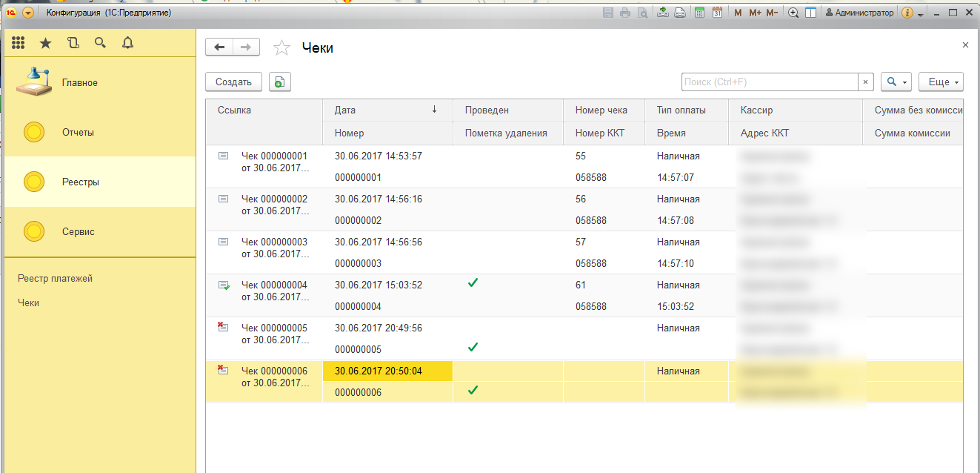Click the zoom magnifier with plus icon
This screenshot has width=980, height=473.
pos(793,13)
